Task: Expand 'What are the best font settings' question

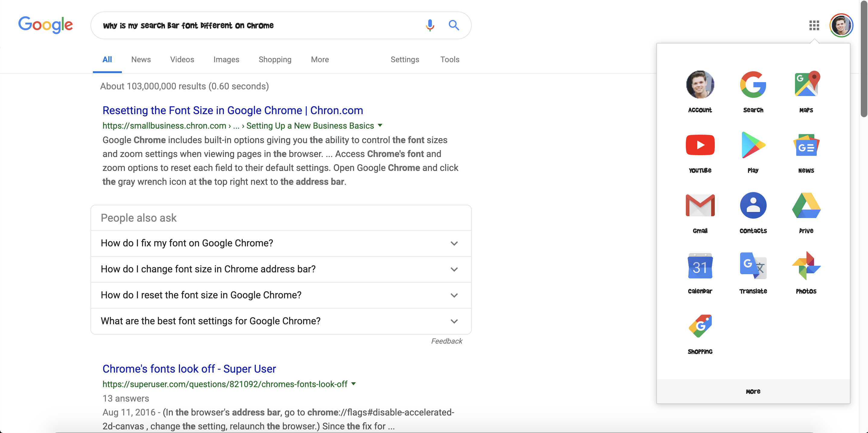Action: (455, 320)
